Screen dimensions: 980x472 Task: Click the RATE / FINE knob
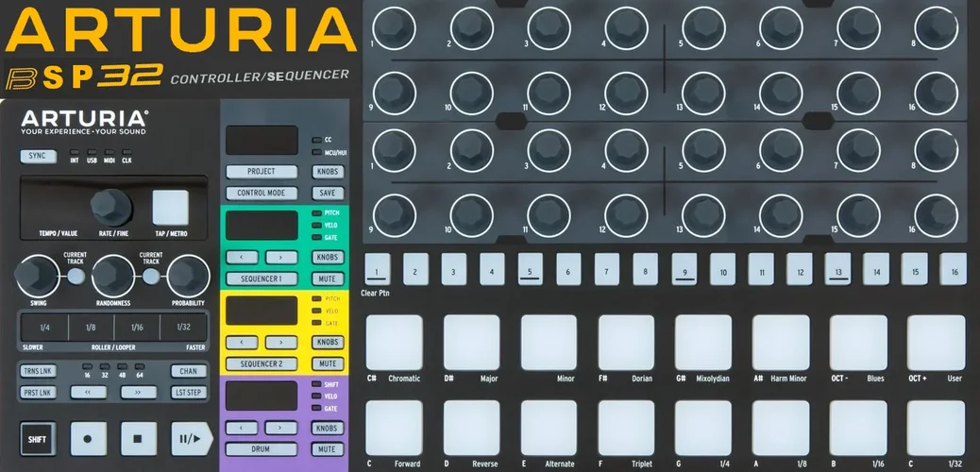(111, 209)
